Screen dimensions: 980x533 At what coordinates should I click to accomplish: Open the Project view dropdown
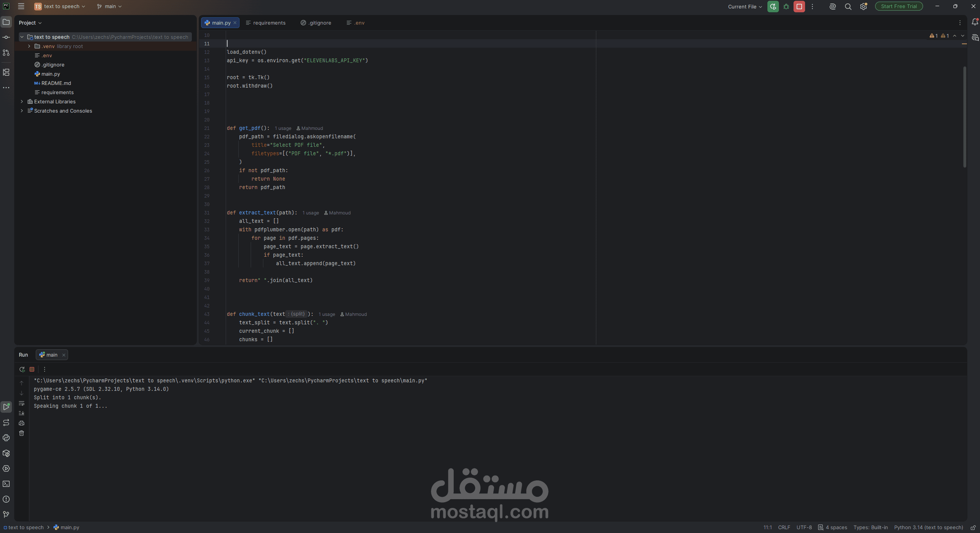click(x=30, y=23)
